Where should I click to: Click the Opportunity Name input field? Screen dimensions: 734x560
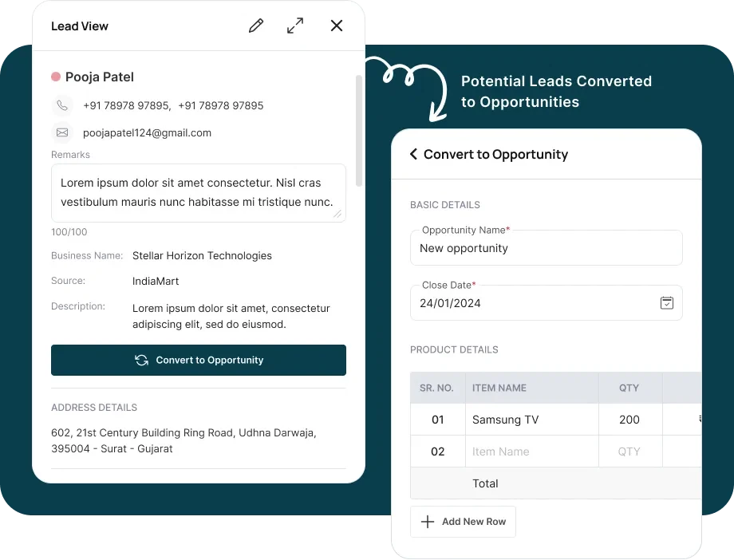coord(546,248)
